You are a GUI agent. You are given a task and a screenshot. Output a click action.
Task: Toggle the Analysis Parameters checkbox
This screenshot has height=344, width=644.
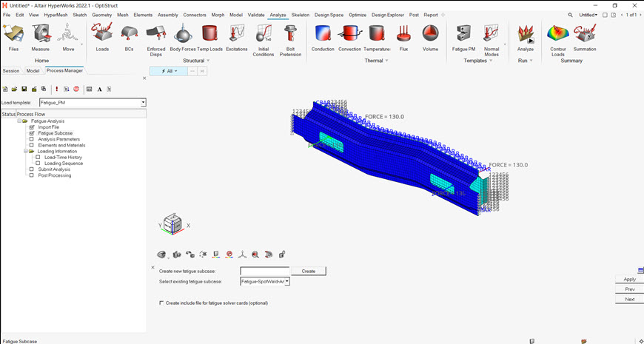(x=32, y=139)
